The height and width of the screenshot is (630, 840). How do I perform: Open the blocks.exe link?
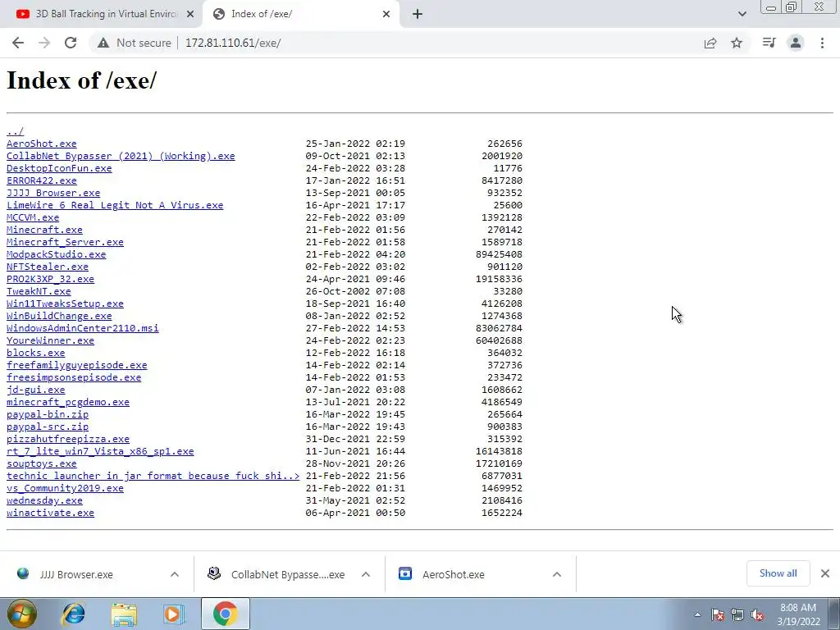(35, 353)
